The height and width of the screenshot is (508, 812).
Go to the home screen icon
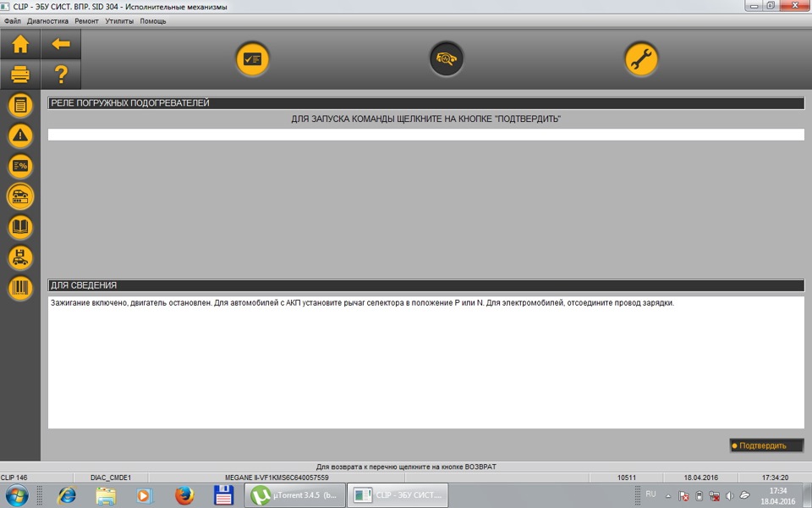click(20, 44)
